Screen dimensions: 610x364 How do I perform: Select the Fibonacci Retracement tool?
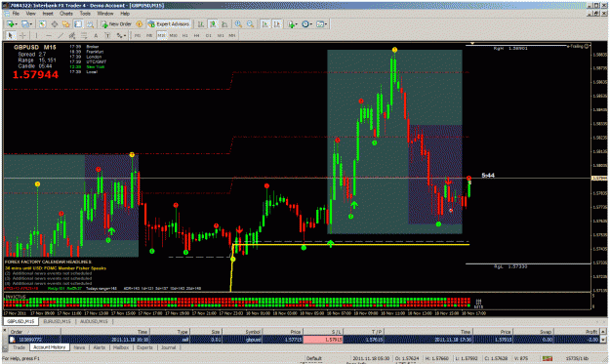84,35
